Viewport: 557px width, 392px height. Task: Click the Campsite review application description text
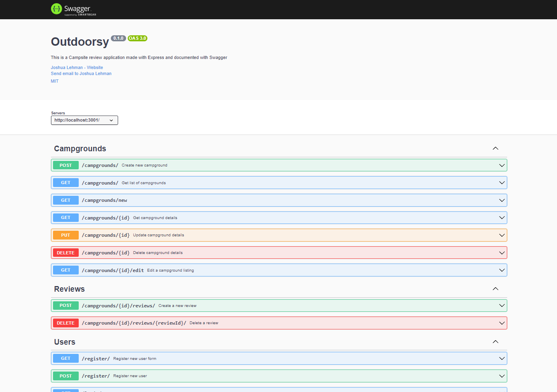coord(139,57)
